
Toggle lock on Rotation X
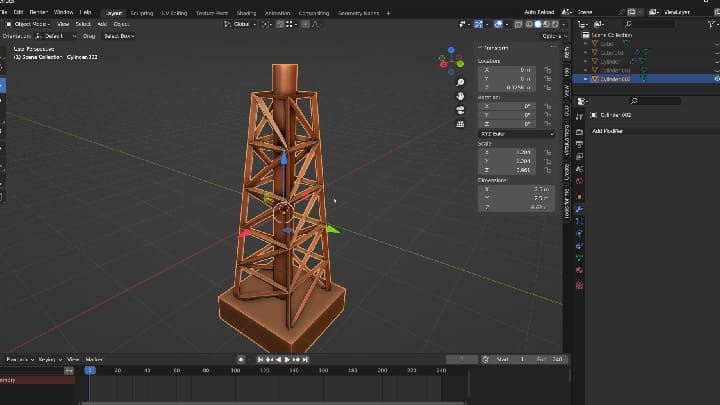pyautogui.click(x=547, y=106)
